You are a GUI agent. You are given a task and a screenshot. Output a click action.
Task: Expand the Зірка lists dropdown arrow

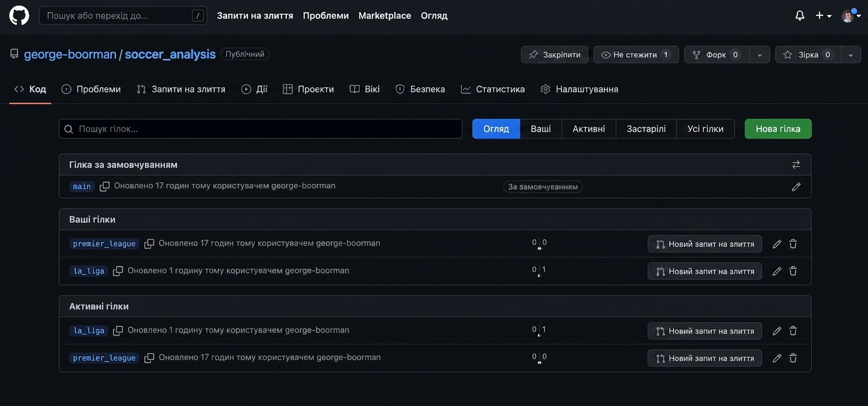[851, 55]
